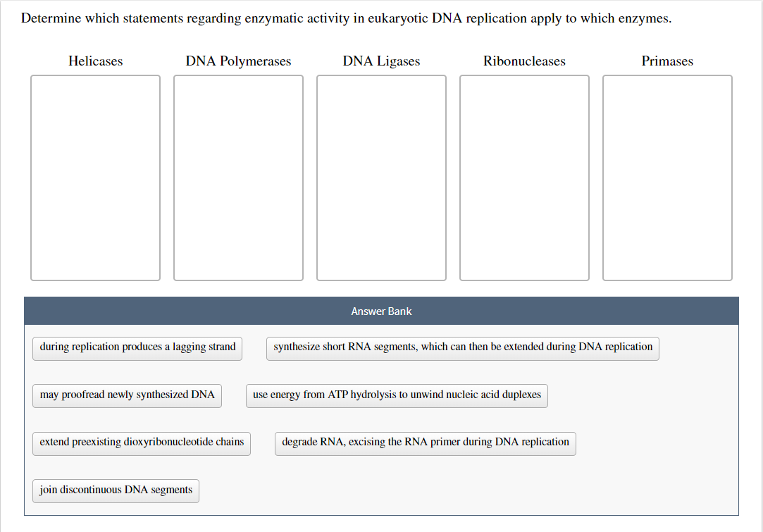Click the "extend preexisting dioxyribonucleotide chains" answer chip
This screenshot has height=532, width=763.
pos(141,443)
